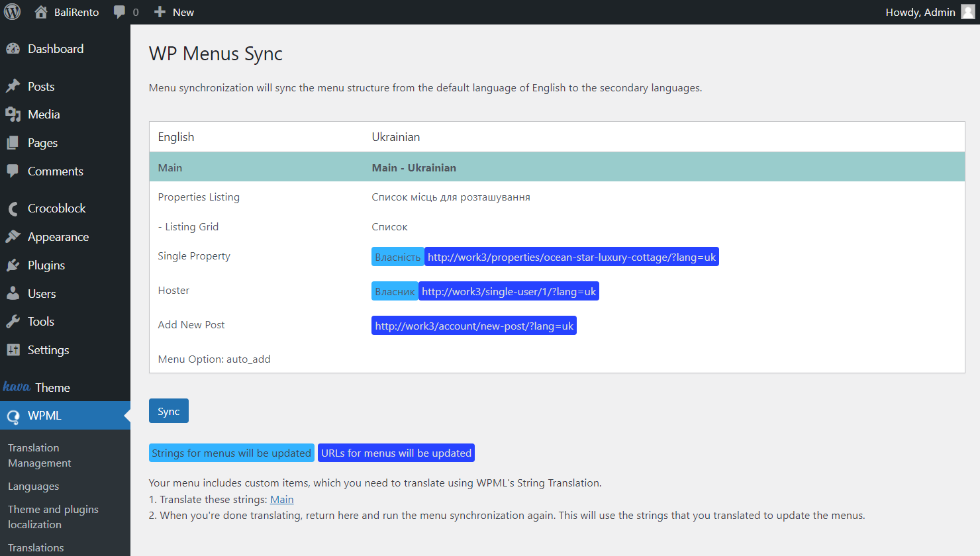
Task: Click Howdy, Admin account text
Action: click(920, 12)
